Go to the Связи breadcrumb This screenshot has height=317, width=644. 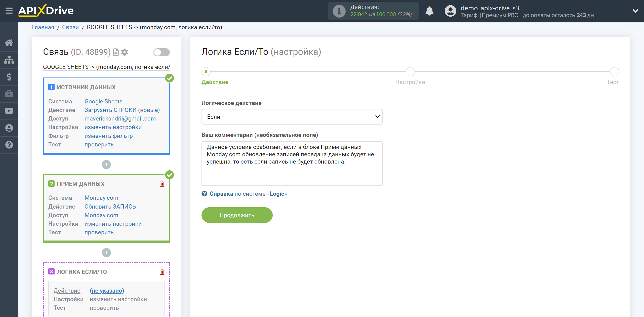click(70, 27)
